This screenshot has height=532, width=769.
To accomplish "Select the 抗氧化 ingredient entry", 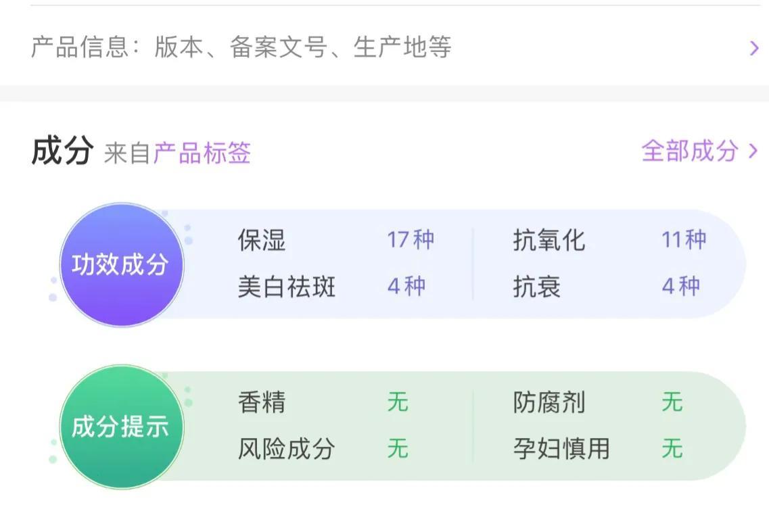I will click(x=549, y=240).
